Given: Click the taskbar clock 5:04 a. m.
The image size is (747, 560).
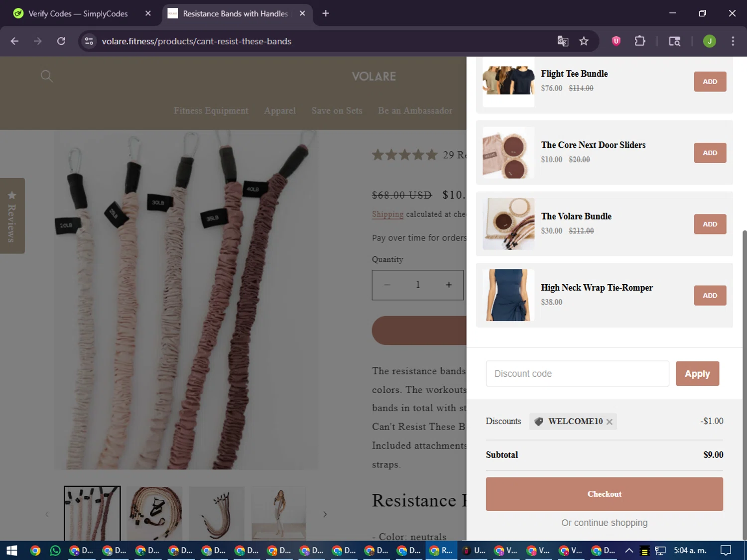Looking at the screenshot, I should pyautogui.click(x=690, y=550).
